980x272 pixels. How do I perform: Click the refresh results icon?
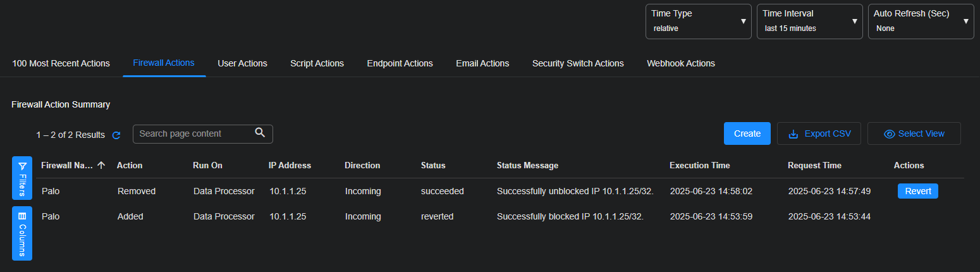(x=116, y=135)
